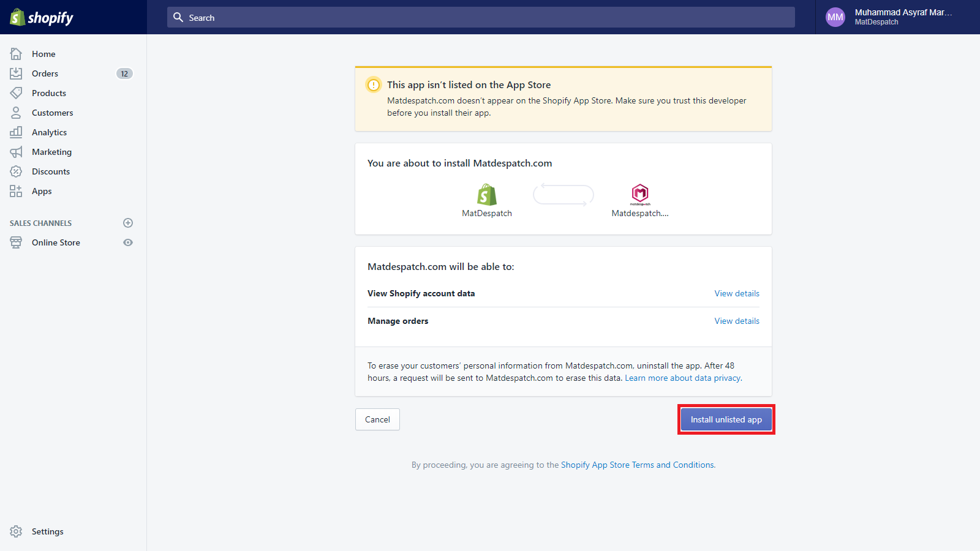Click the 'Manage orders' permission text
This screenshot has height=551, width=980.
pyautogui.click(x=398, y=321)
